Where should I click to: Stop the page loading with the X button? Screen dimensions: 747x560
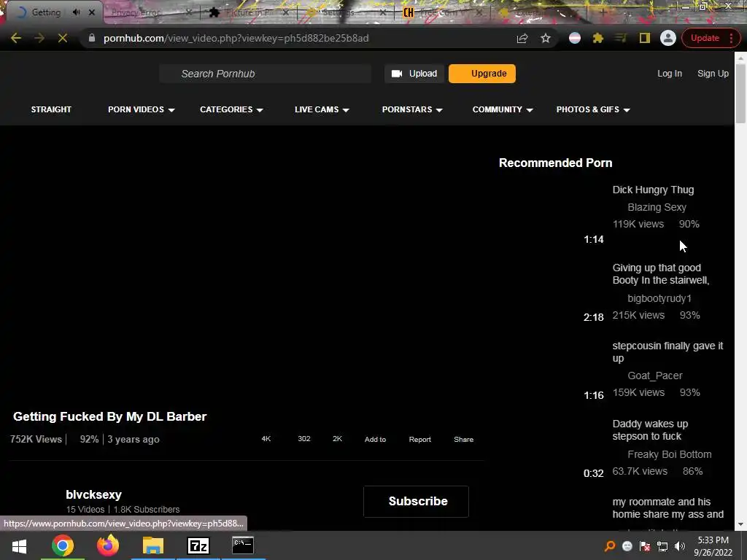coord(63,38)
